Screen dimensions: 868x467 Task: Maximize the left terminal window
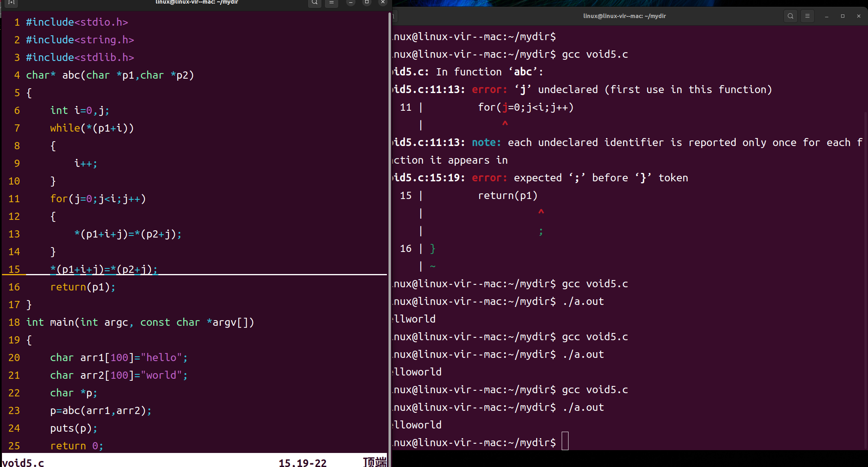pos(366,2)
